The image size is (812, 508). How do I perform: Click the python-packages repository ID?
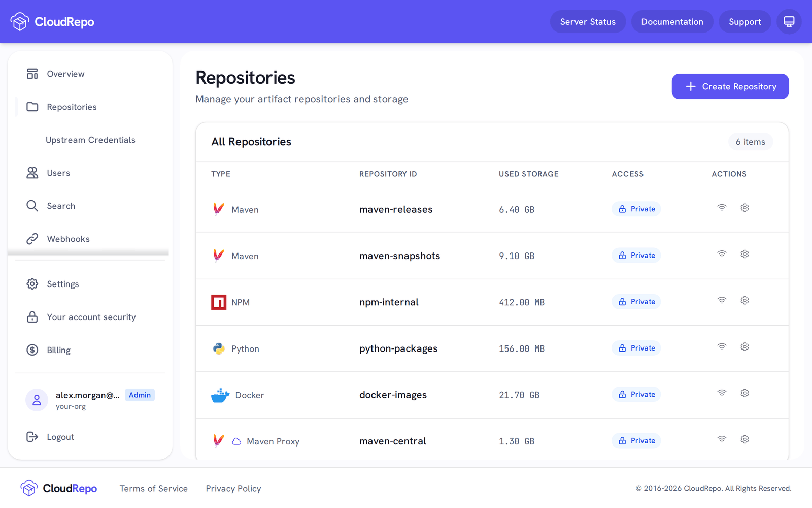(x=398, y=349)
